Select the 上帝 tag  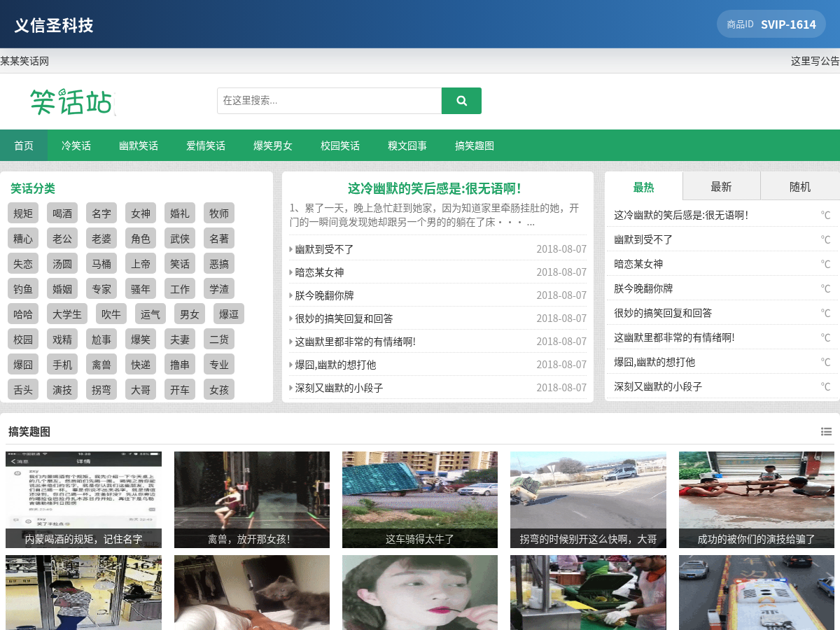[x=141, y=264]
